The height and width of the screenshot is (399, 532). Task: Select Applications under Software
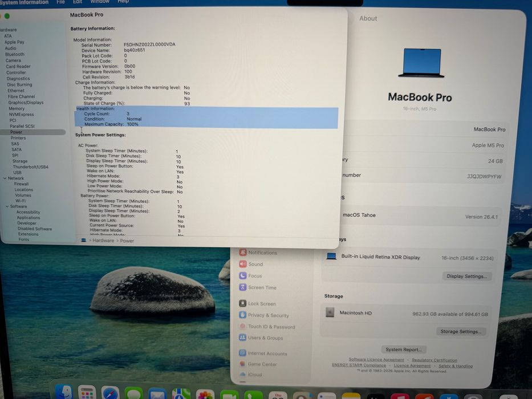pos(29,218)
